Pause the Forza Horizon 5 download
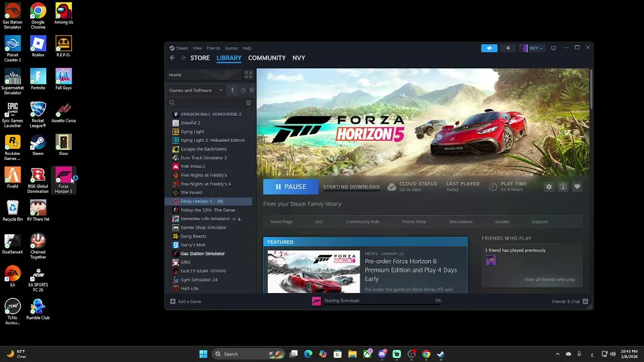 [291, 187]
